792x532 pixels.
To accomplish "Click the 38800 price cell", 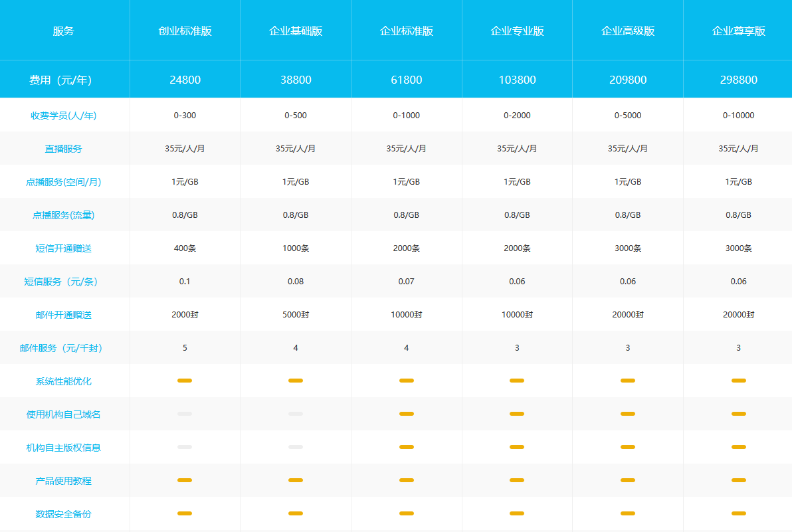I will coord(296,80).
